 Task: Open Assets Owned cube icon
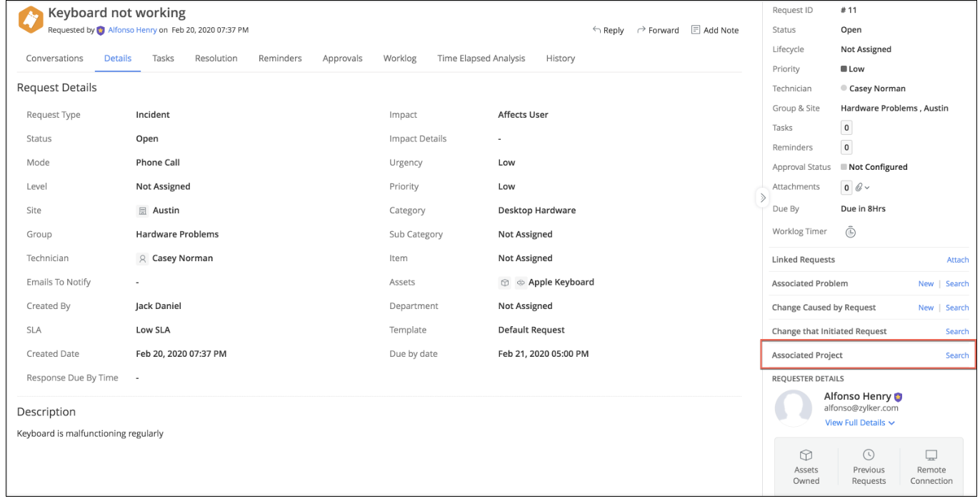pyautogui.click(x=806, y=455)
